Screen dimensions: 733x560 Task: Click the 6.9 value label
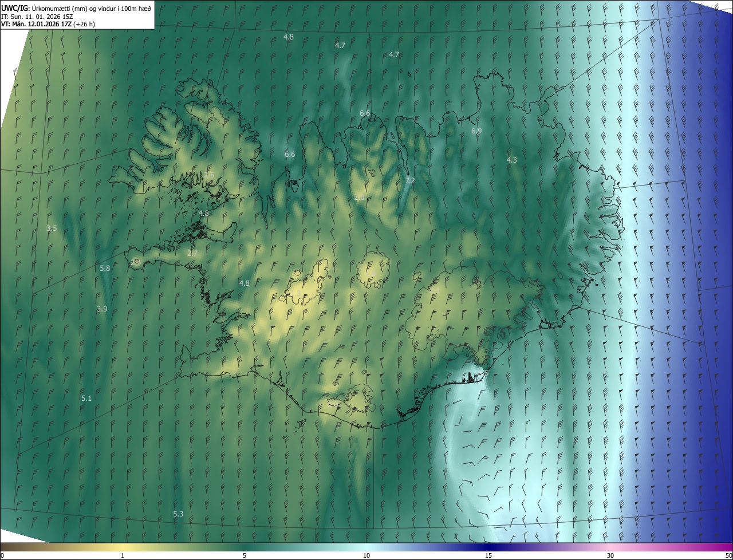click(x=476, y=131)
